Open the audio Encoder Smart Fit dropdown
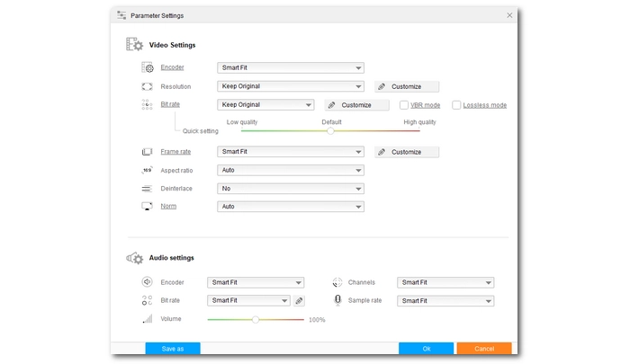630x364 pixels. 256,282
